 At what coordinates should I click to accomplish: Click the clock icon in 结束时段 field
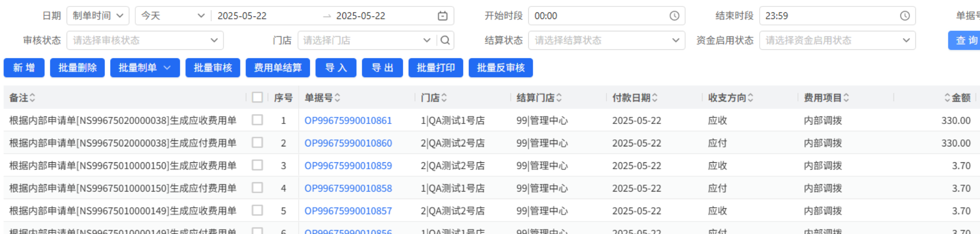(x=905, y=16)
